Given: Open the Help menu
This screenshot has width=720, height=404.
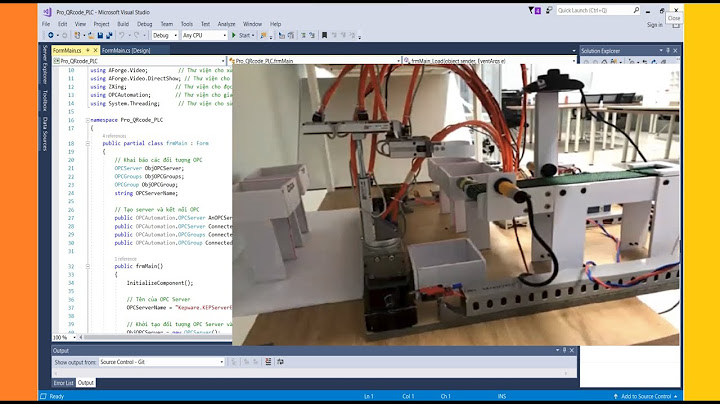Looking at the screenshot, I should click(276, 24).
